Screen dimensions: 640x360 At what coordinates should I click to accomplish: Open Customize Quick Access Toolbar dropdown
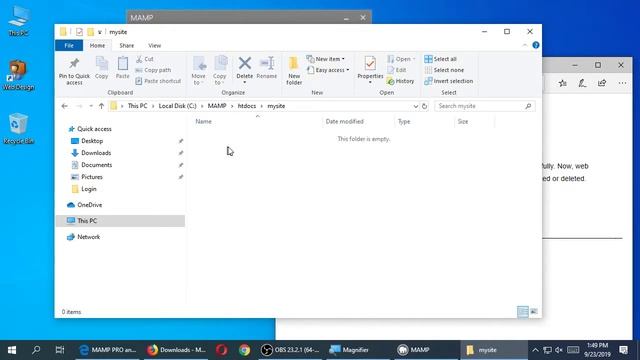click(x=100, y=32)
